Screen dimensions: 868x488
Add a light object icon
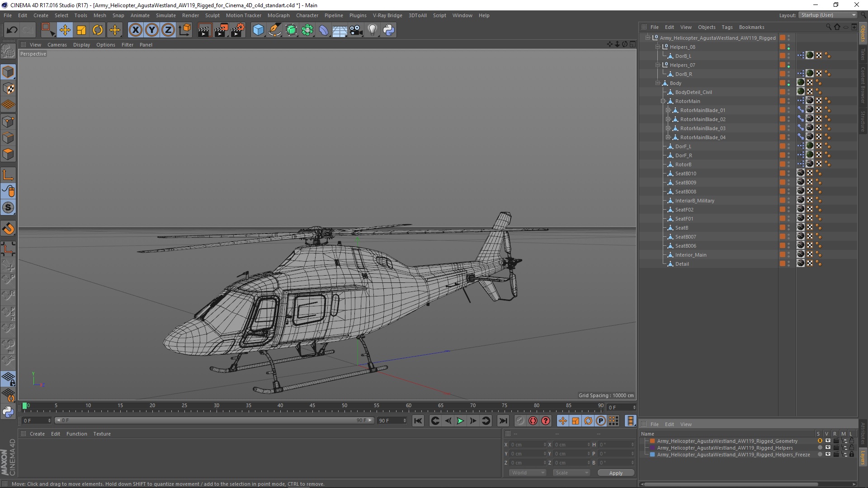point(373,30)
